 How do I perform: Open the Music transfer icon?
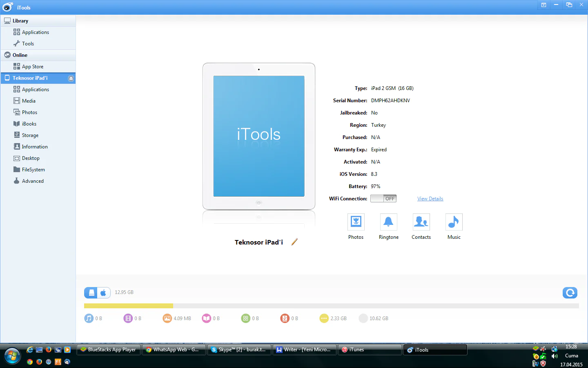(454, 221)
